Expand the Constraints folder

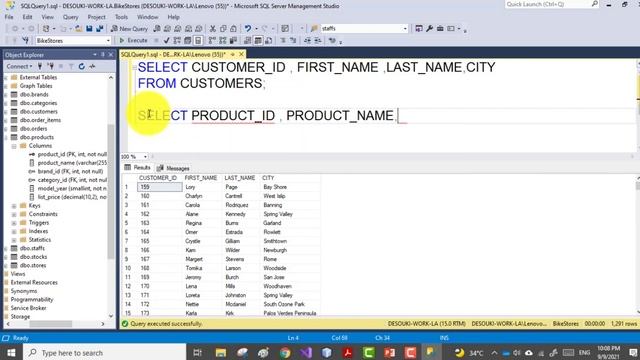14,214
